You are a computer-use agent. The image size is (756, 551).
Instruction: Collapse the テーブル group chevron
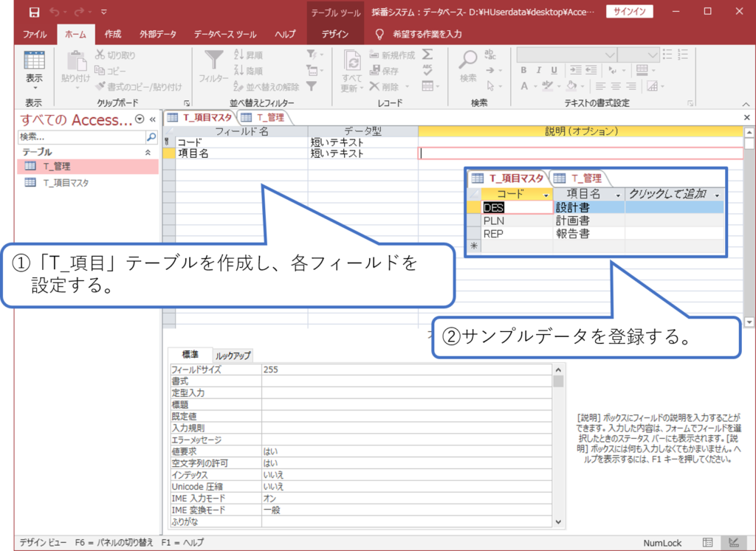pyautogui.click(x=148, y=152)
